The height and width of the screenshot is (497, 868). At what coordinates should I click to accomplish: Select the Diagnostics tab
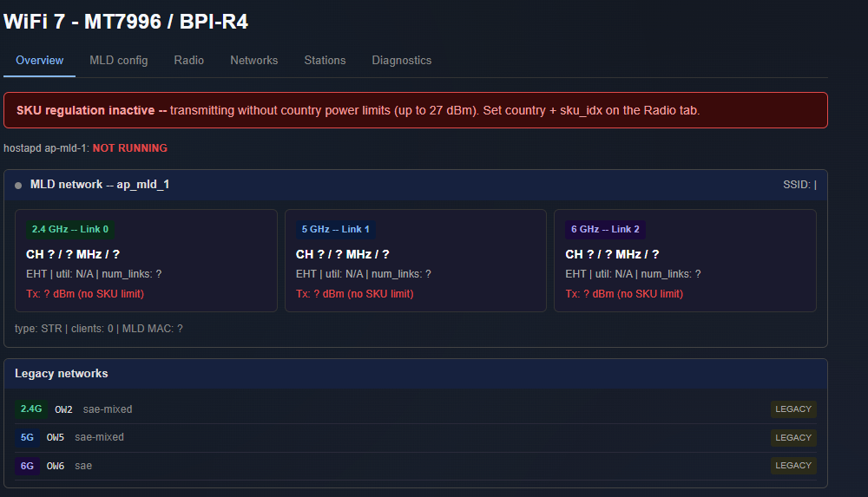[401, 61]
